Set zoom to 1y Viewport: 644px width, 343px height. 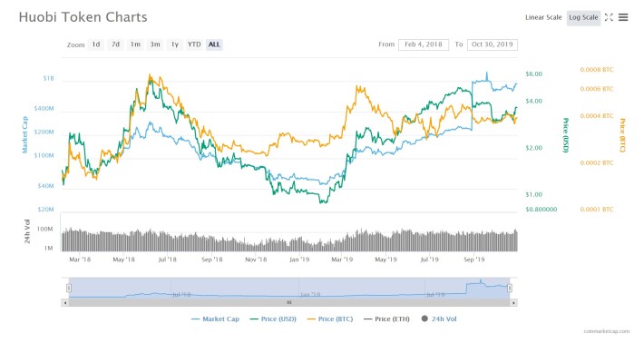click(174, 44)
